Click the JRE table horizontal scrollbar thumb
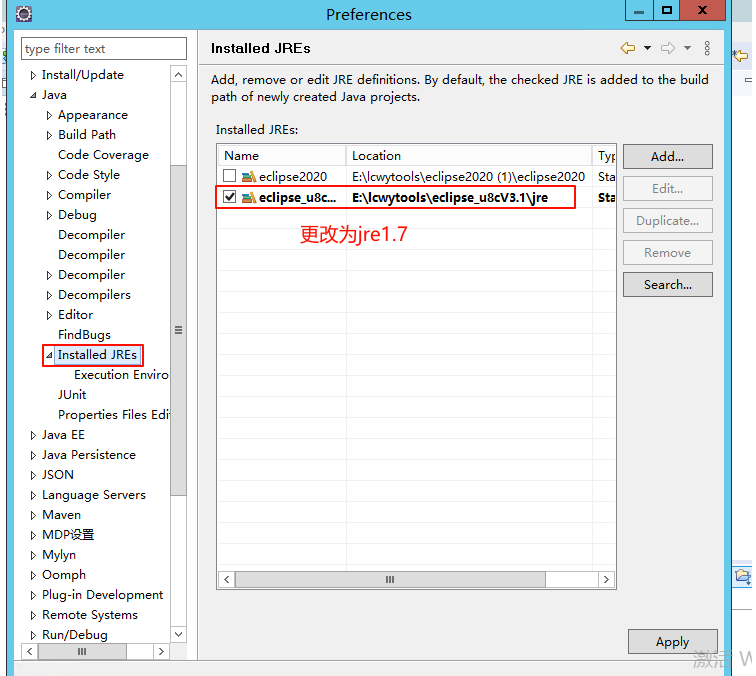This screenshot has height=676, width=756. point(390,580)
